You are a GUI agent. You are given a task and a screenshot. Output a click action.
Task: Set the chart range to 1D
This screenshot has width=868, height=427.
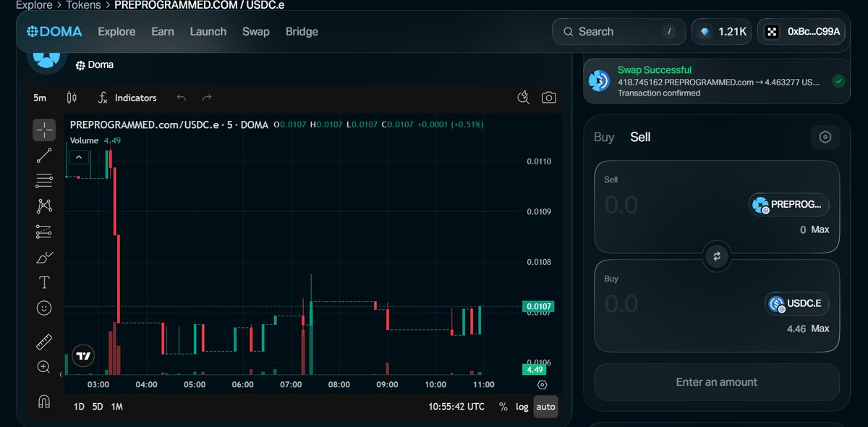(80, 407)
